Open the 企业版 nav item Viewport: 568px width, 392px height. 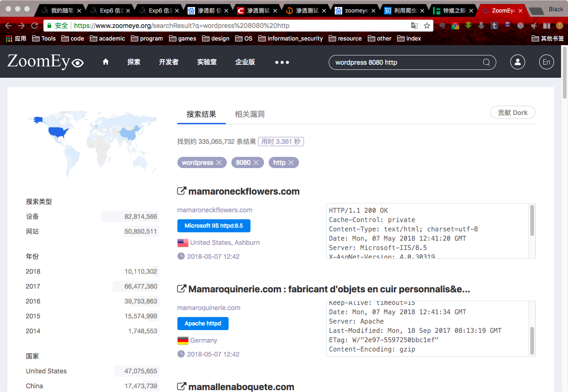coord(245,62)
